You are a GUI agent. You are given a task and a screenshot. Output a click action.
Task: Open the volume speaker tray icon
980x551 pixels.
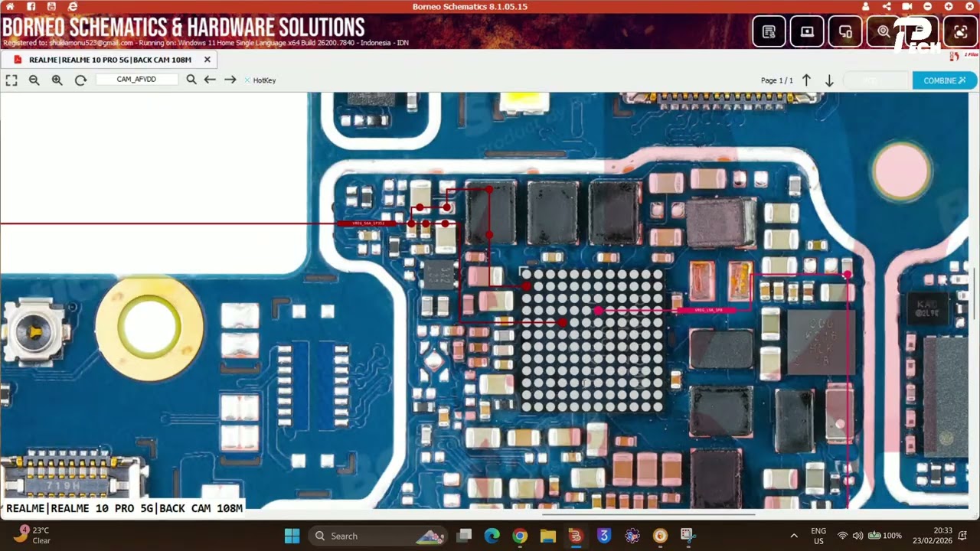[857, 536]
